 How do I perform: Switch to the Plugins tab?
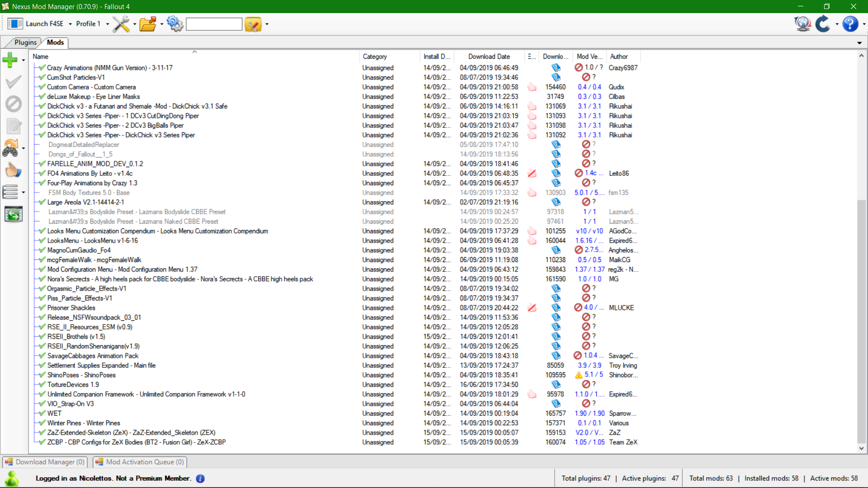click(25, 42)
